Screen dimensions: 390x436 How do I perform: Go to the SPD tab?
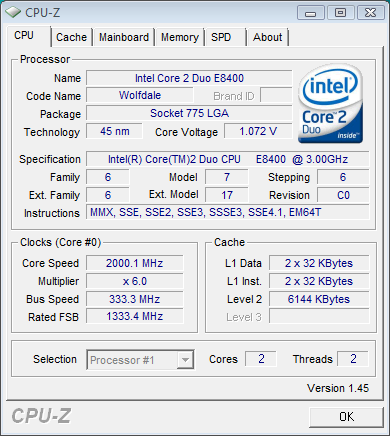(225, 37)
